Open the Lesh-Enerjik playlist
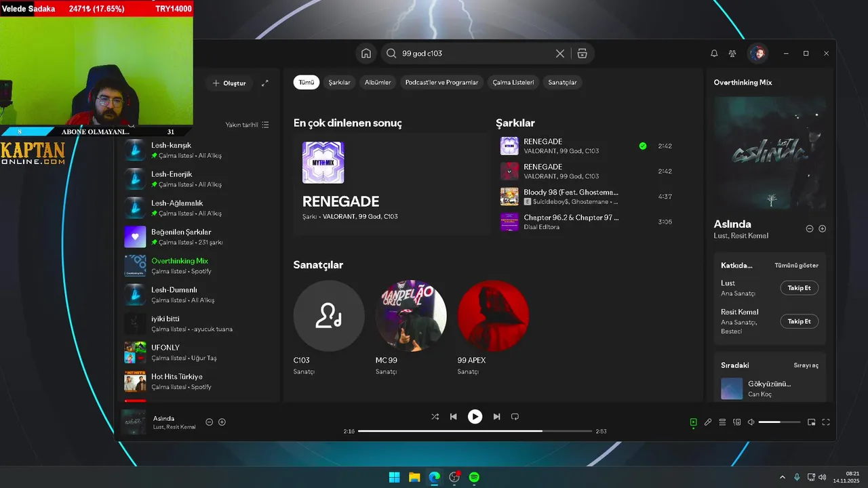 coord(198,179)
